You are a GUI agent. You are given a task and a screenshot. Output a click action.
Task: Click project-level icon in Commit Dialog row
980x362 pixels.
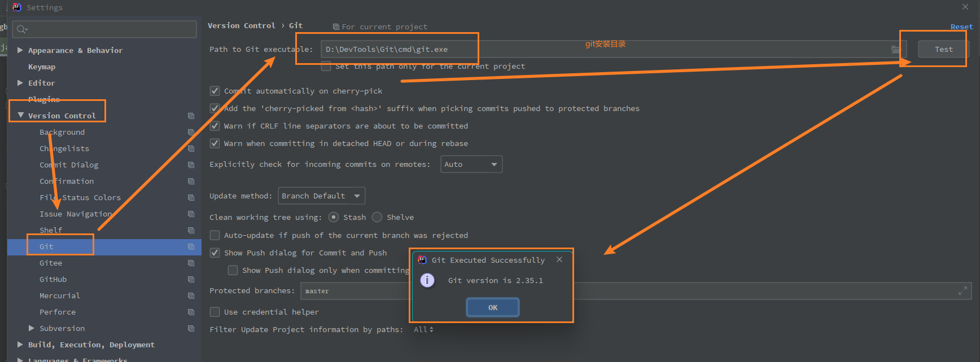click(191, 165)
